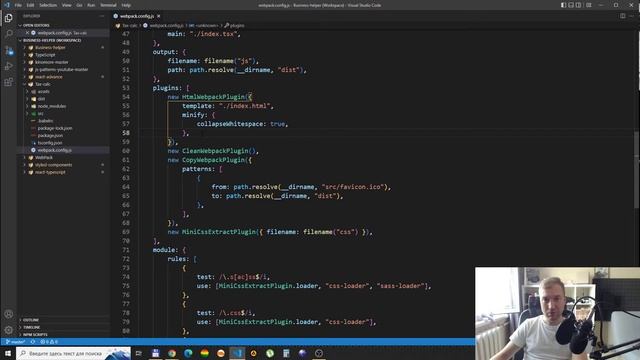Close webpack.config.js in Open Editors list
Viewport: 640px width, 360px height.
(27, 33)
